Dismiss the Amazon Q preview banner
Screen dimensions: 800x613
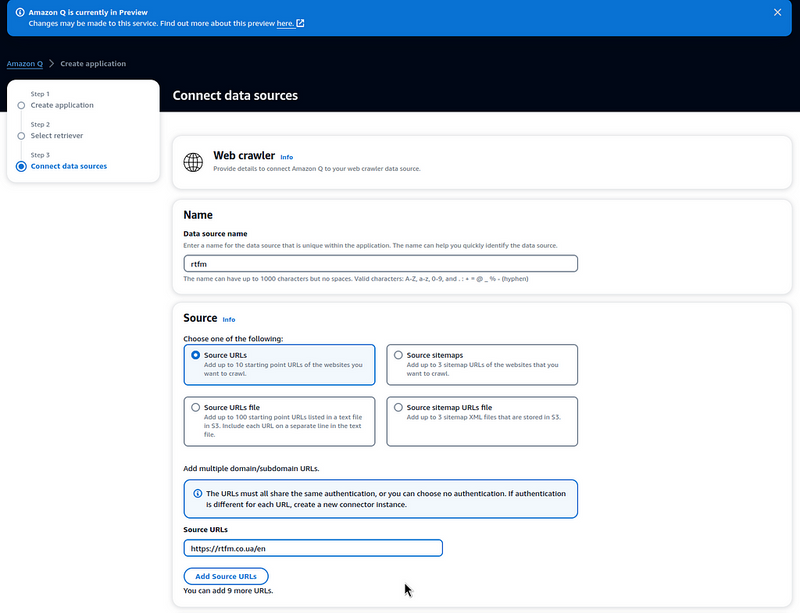[x=778, y=12]
